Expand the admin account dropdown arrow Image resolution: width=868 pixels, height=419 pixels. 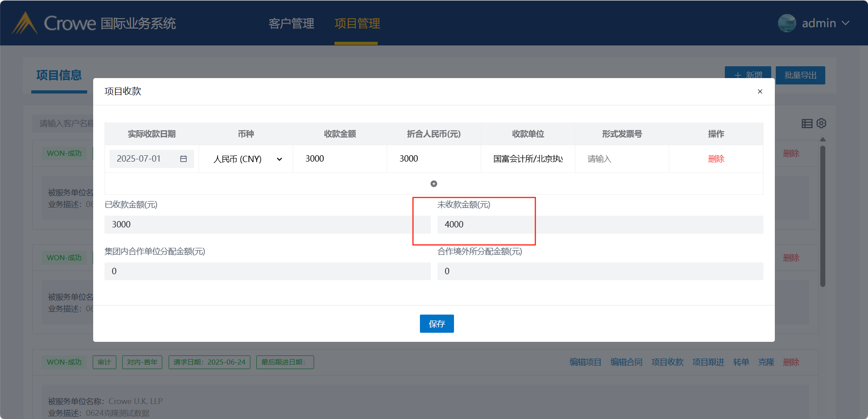tap(845, 23)
